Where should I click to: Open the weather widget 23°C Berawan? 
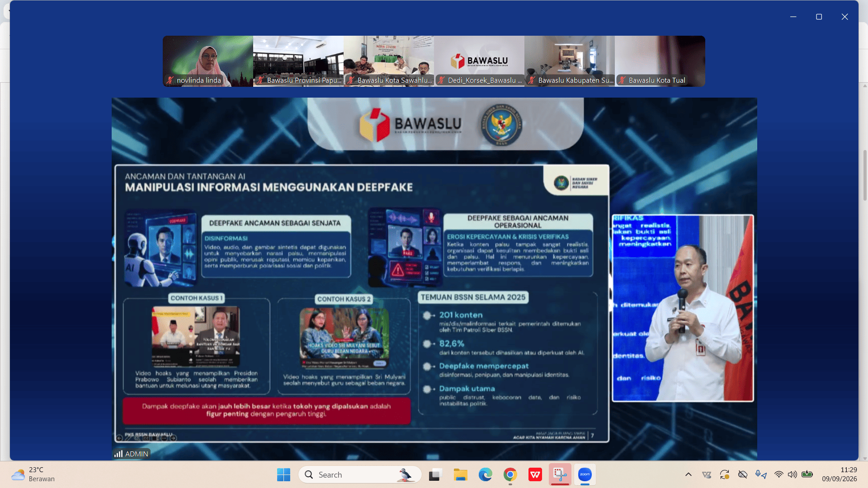[33, 474]
